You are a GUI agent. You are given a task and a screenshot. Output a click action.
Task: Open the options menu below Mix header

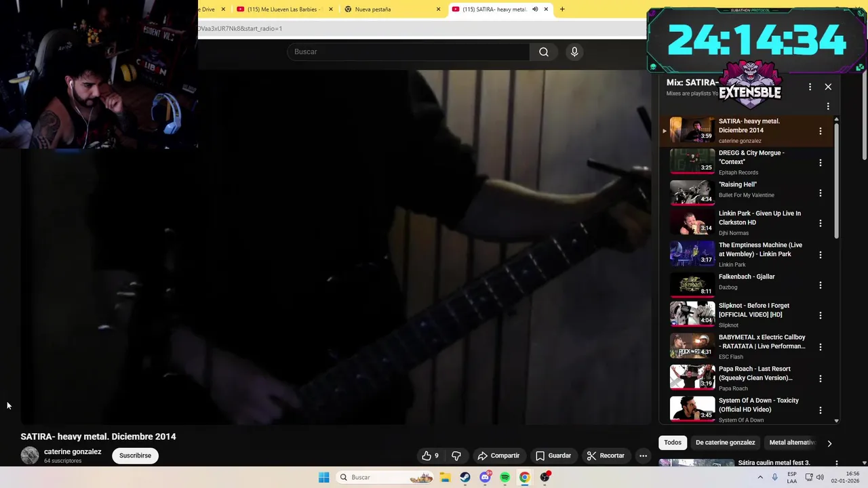828,106
